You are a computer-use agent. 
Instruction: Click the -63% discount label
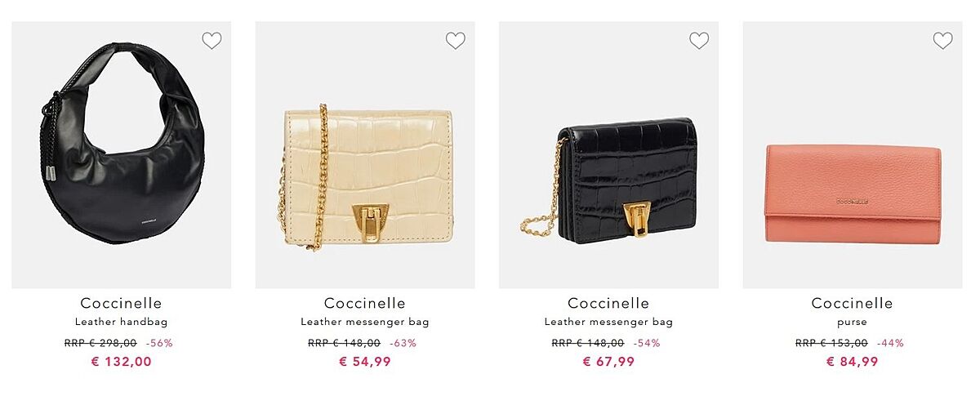(x=403, y=343)
